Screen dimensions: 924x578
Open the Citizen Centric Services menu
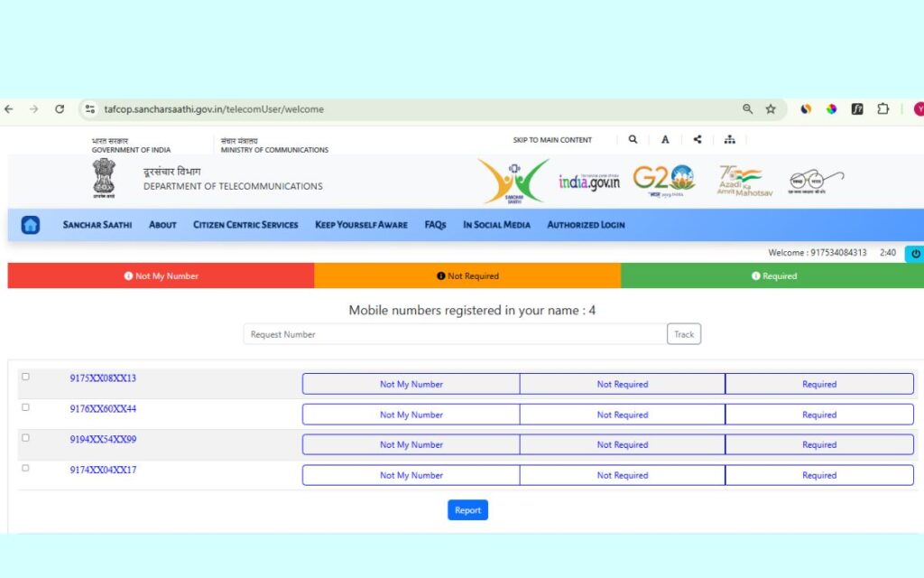click(245, 225)
